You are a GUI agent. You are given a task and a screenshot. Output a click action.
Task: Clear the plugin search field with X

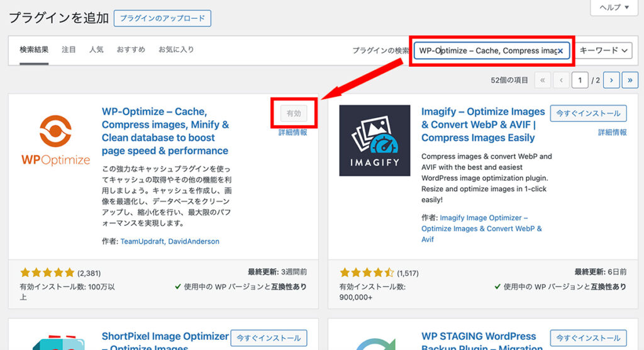click(560, 51)
